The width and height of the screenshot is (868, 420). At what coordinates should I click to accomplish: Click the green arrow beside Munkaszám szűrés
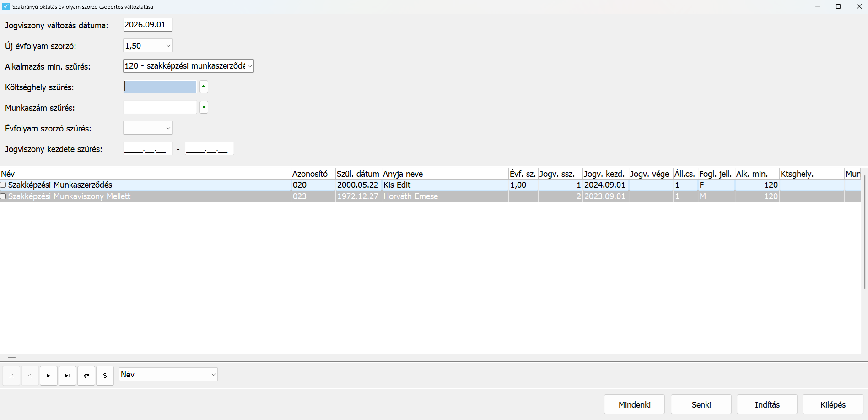coord(204,107)
